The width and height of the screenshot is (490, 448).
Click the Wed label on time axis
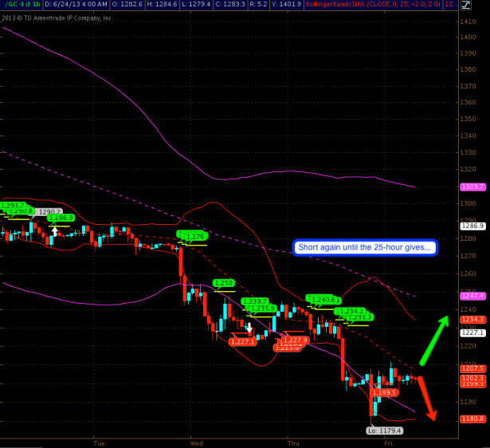pos(196,441)
